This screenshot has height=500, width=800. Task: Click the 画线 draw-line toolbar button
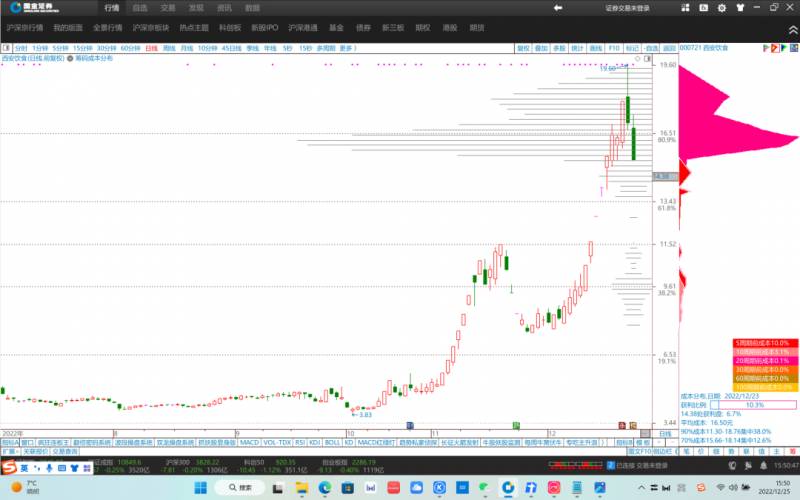tap(596, 48)
